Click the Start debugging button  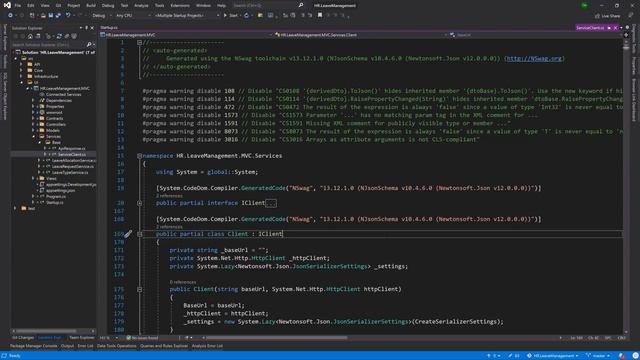tap(231, 16)
